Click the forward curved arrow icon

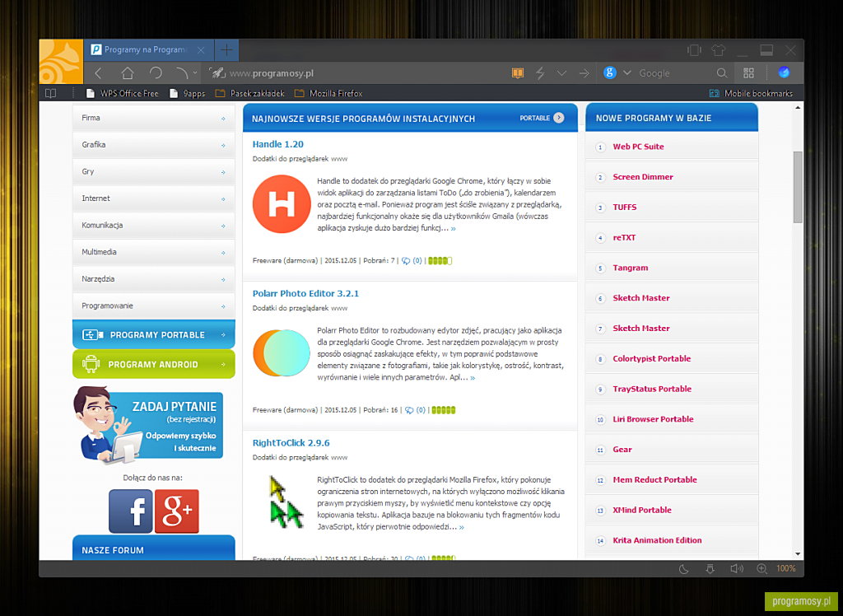click(x=183, y=73)
